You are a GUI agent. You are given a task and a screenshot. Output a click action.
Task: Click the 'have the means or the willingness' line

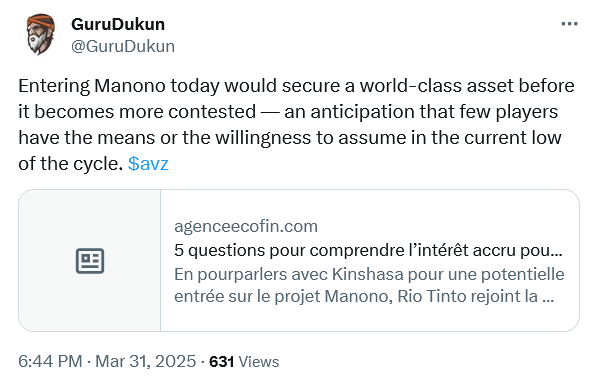click(290, 138)
